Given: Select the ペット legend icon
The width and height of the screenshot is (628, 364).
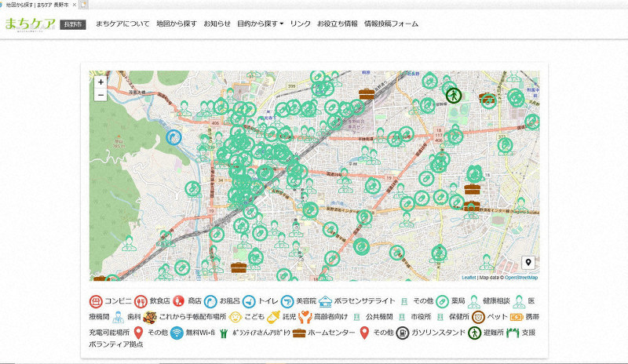Looking at the screenshot, I should point(477,317).
